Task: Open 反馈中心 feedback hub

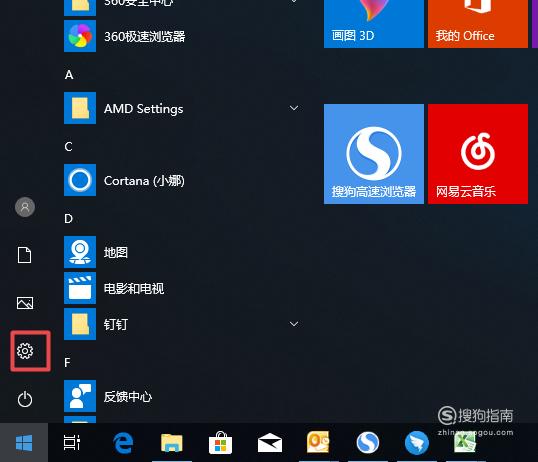Action: (184, 396)
